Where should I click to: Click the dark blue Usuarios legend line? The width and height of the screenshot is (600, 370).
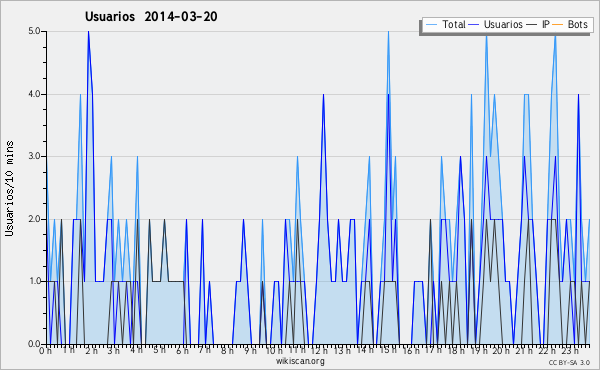tap(474, 25)
